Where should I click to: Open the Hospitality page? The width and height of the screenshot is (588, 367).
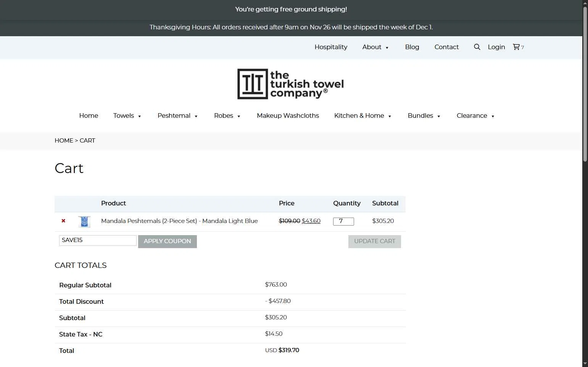(331, 47)
